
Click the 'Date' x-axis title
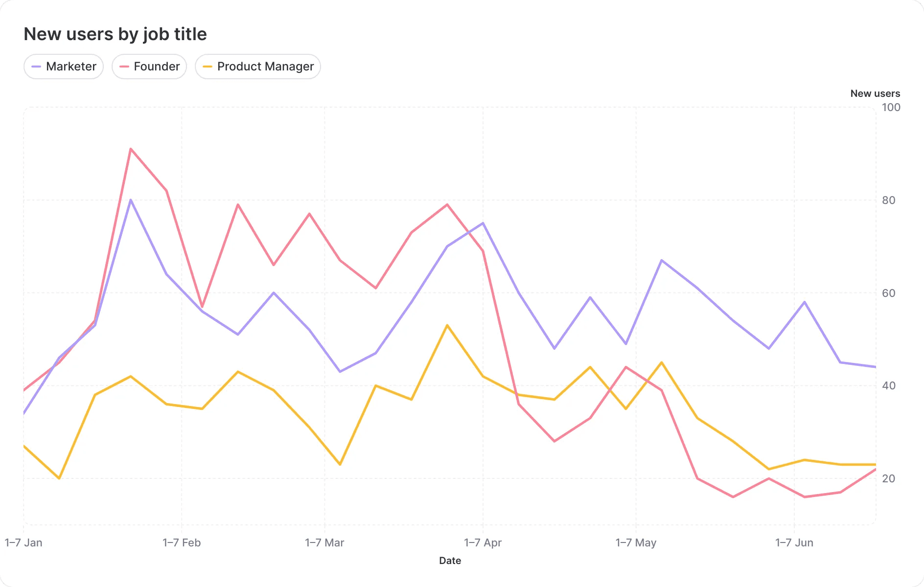click(x=450, y=561)
